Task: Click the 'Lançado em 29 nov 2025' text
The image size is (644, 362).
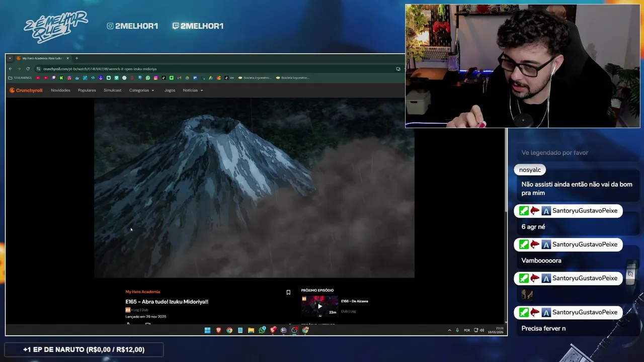Action: coord(145,317)
